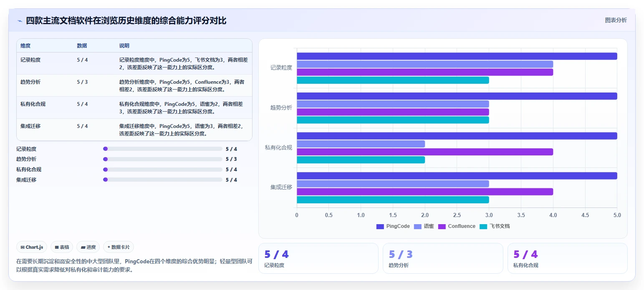Click 飞书文档 bar in chart's 私有化合规 group
The width and height of the screenshot is (644, 290).
click(x=361, y=160)
